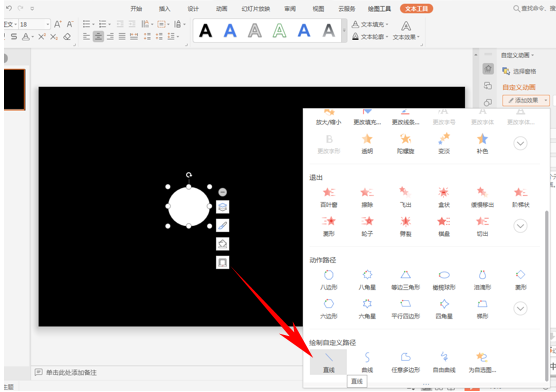Click the clear formatting eraser icon
This screenshot has height=392, width=556.
[x=67, y=36]
